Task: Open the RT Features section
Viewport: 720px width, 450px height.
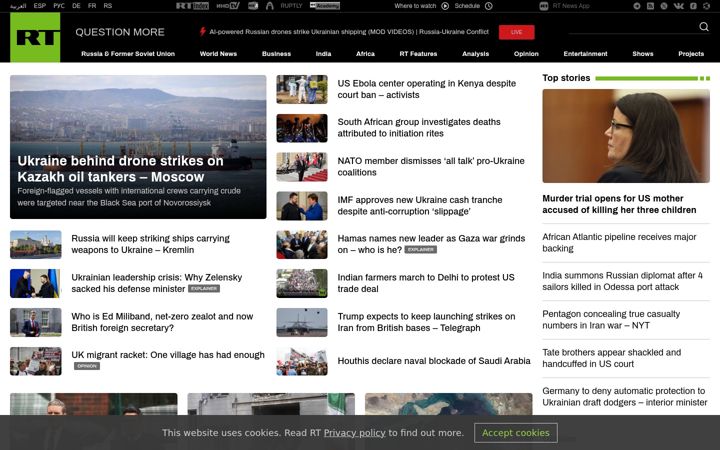Action: coord(418,54)
